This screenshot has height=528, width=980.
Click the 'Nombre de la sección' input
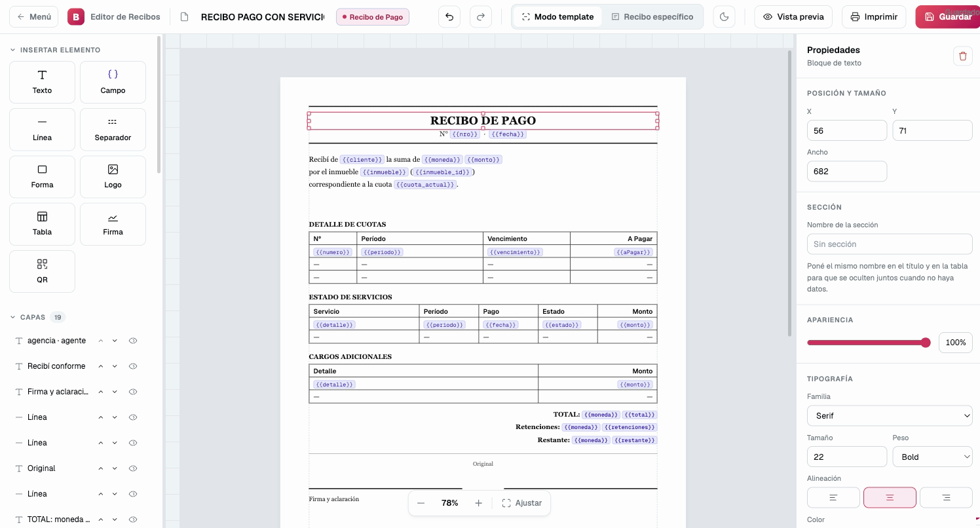(890, 244)
